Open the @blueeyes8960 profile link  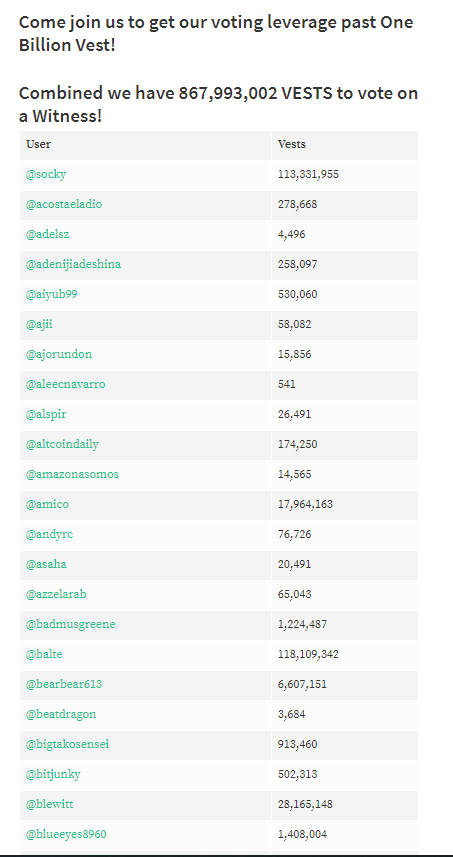[x=66, y=835]
